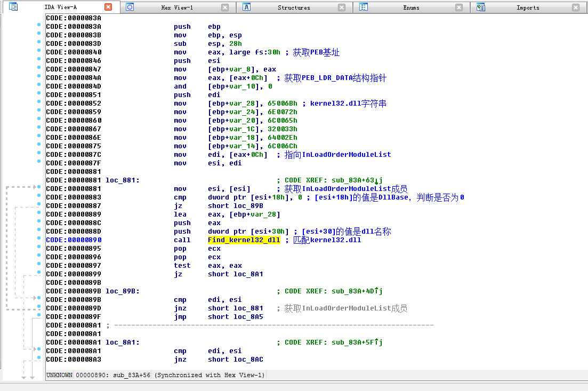This screenshot has height=391, width=588.
Task: Select address CODE:00000890 line
Action: (74, 240)
